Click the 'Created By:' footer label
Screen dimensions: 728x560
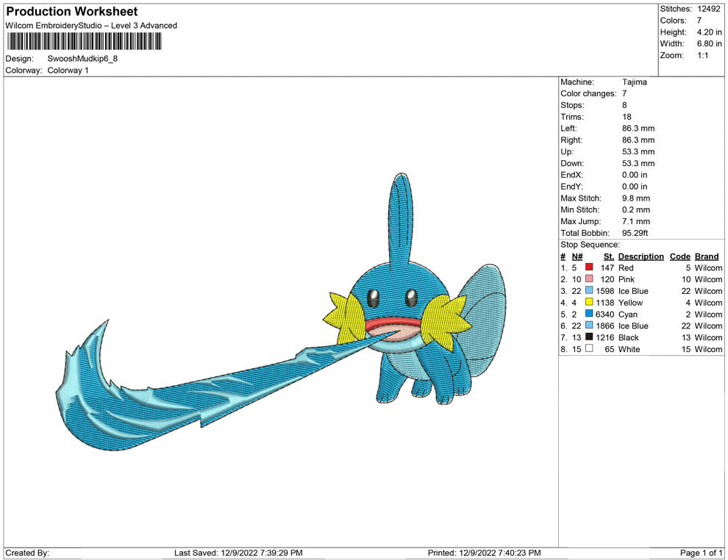tap(27, 553)
